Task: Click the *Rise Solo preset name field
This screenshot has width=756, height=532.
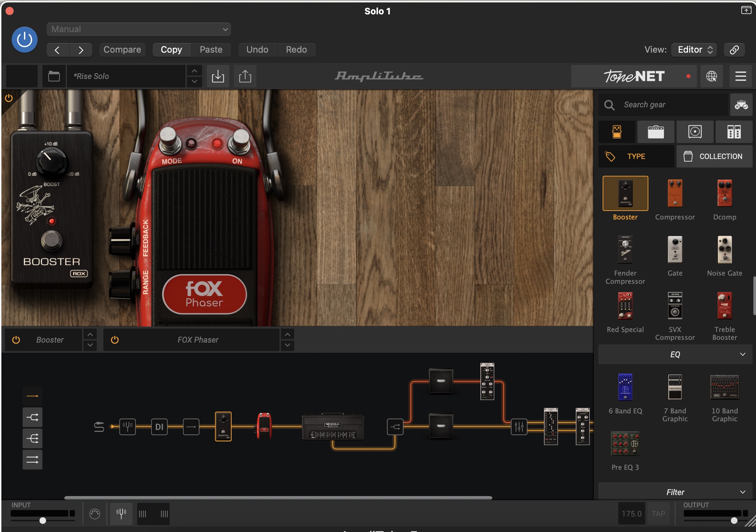Action: coord(126,76)
